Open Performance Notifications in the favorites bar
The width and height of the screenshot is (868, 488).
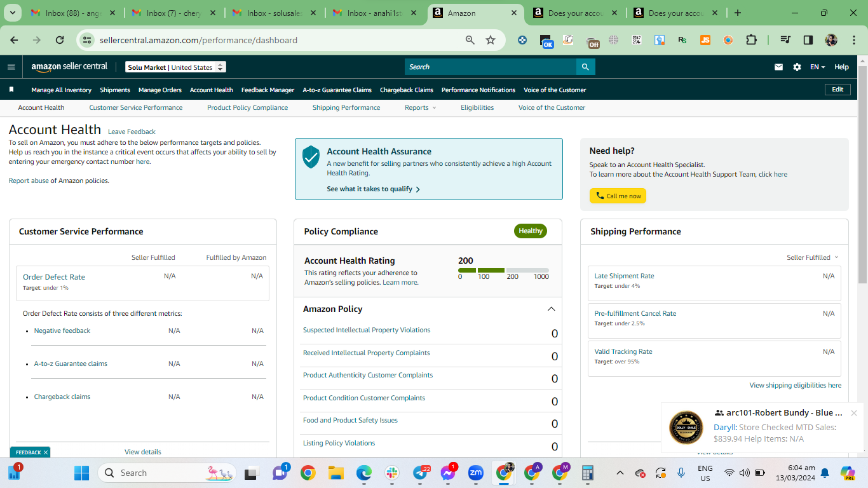pos(478,90)
